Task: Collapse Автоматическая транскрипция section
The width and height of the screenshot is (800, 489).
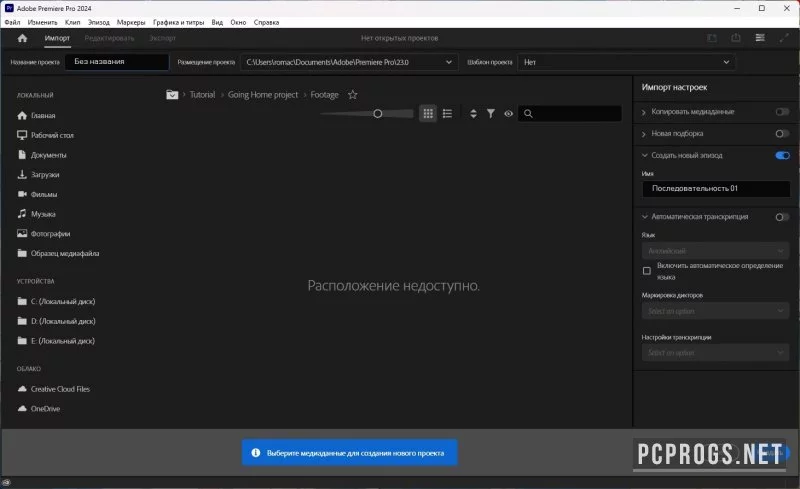Action: click(x=644, y=217)
